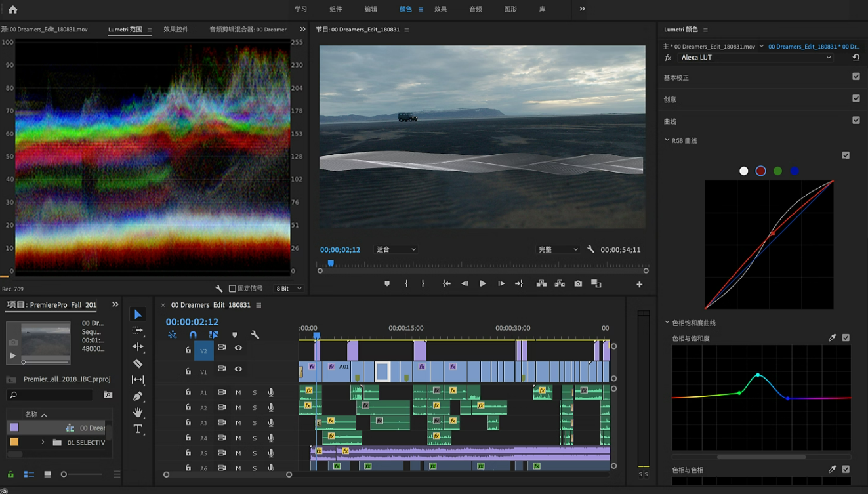
Task: Hide the V2 track output eye
Action: [x=238, y=348]
